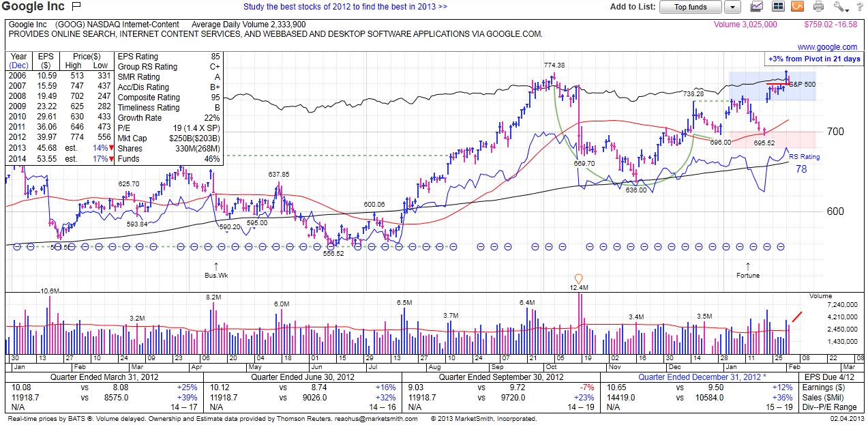Viewport: 868px width, 425px height.
Task: Click the Acc/Dis Rating B+ value
Action: click(215, 87)
